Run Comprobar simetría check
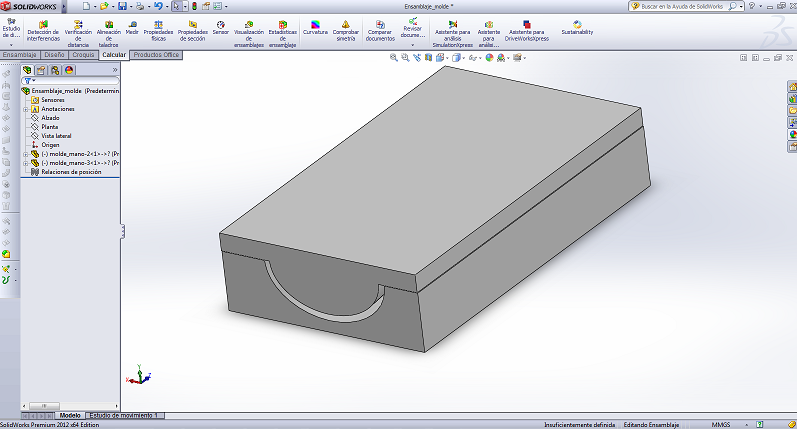This screenshot has height=429, width=797. pyautogui.click(x=346, y=31)
